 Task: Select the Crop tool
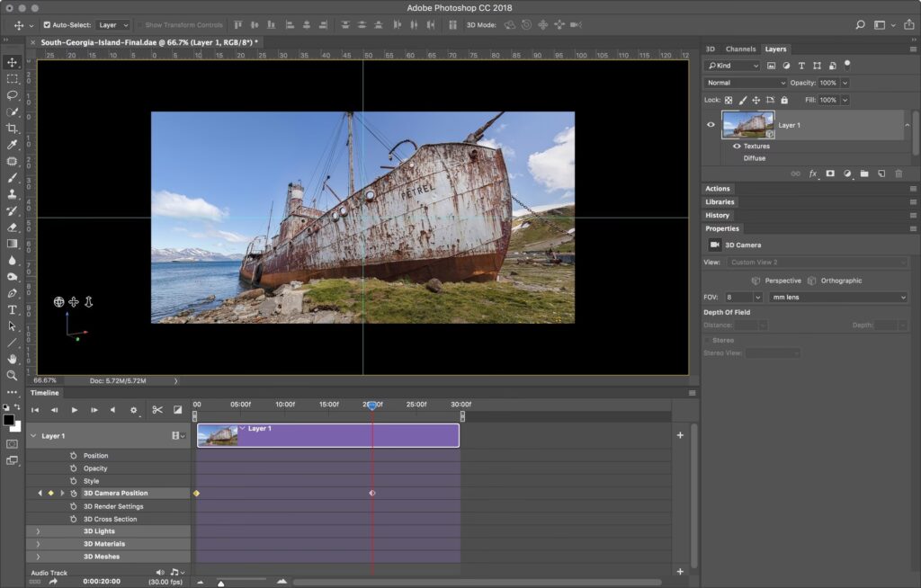13,129
